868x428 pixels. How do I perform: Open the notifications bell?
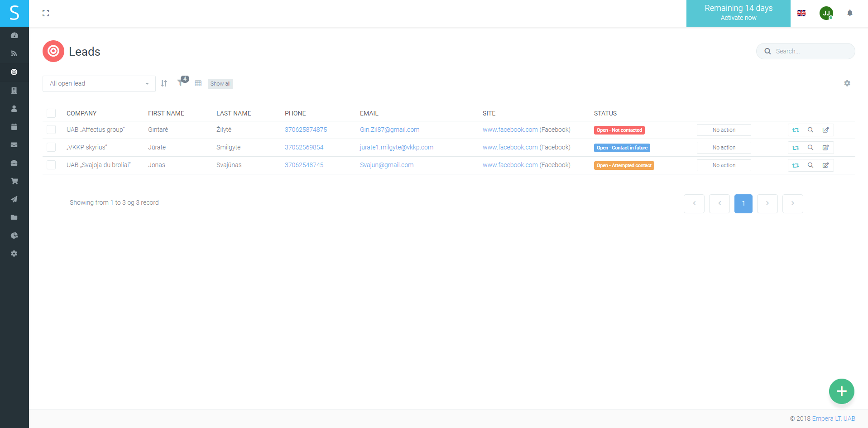click(x=850, y=13)
